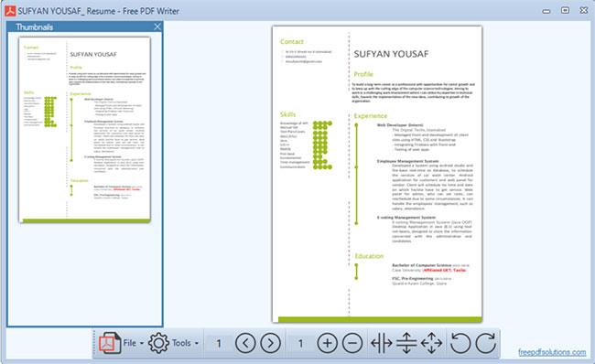Click the SUFYAN YOUSAF heading in document
This screenshot has height=364, width=595.
[391, 54]
